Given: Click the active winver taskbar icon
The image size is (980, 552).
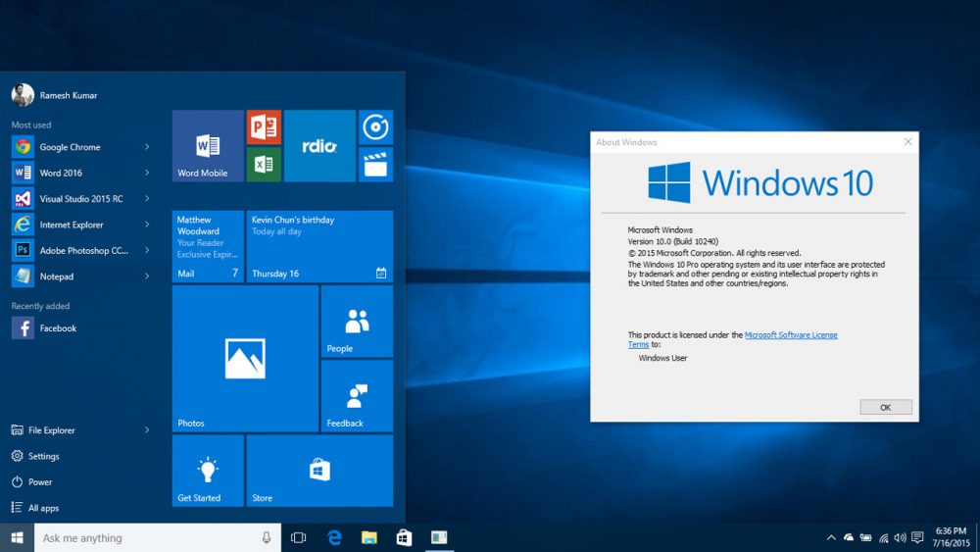Looking at the screenshot, I should [x=439, y=537].
